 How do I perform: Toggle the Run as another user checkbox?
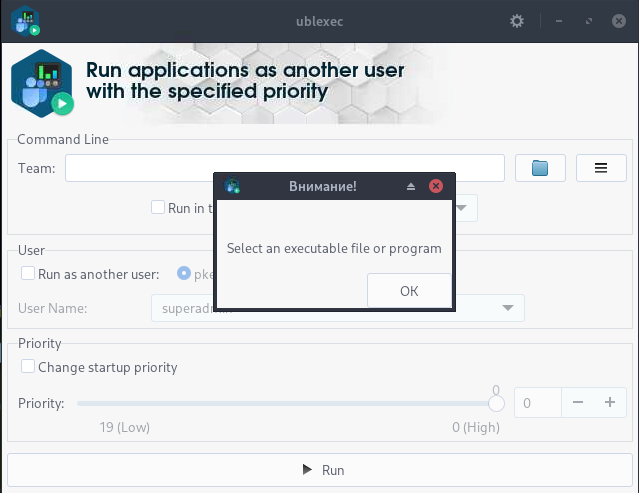pyautogui.click(x=28, y=273)
